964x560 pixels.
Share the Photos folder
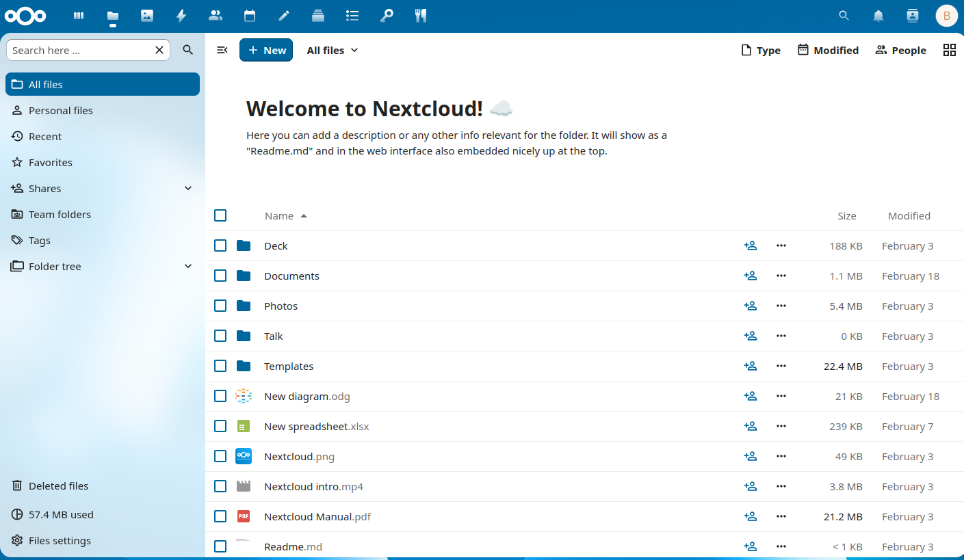tap(751, 306)
